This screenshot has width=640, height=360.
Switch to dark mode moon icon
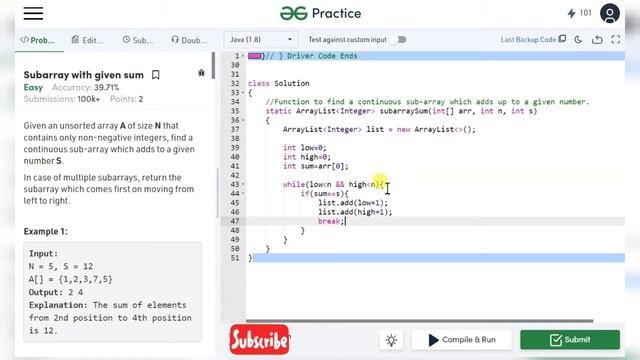point(578,39)
